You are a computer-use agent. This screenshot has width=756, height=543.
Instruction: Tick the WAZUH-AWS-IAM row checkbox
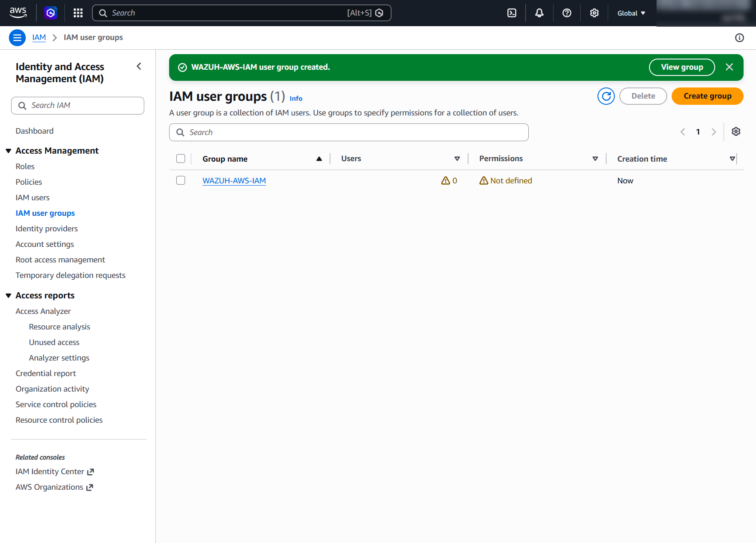point(181,180)
